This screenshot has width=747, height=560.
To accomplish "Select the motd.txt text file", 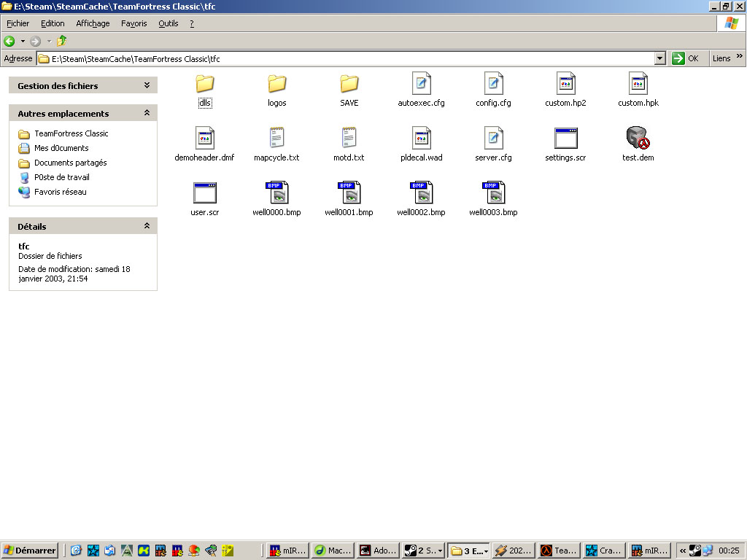I will [349, 144].
